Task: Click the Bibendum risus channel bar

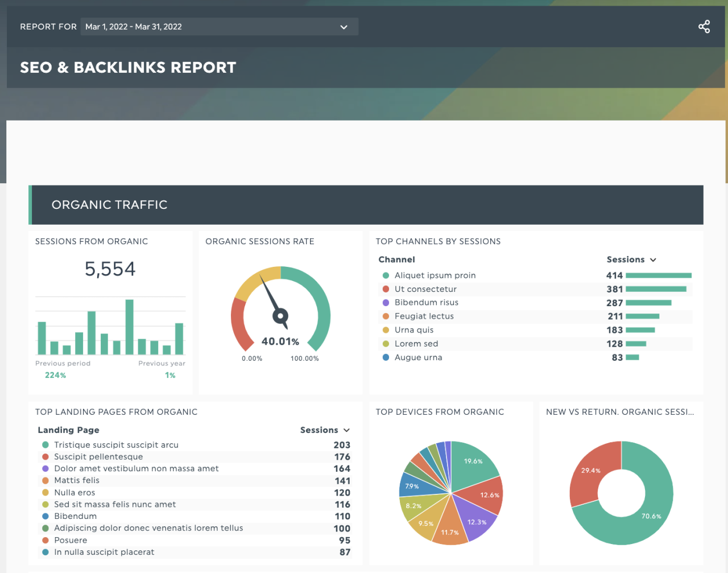Action: pos(648,303)
